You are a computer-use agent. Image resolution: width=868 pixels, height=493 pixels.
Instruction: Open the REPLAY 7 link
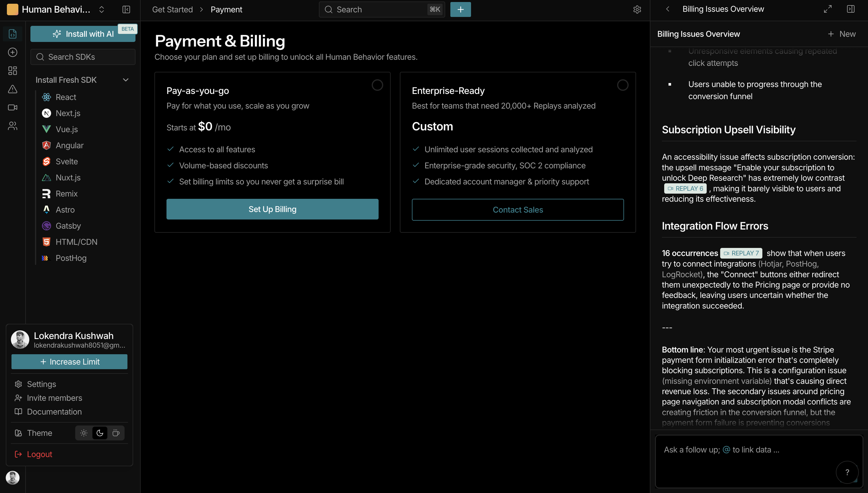click(x=741, y=253)
